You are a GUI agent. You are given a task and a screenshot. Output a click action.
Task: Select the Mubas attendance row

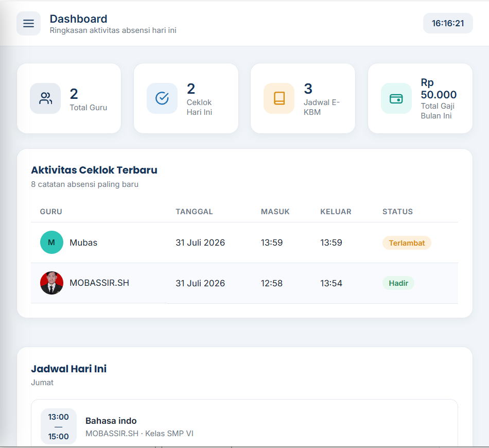pos(244,243)
